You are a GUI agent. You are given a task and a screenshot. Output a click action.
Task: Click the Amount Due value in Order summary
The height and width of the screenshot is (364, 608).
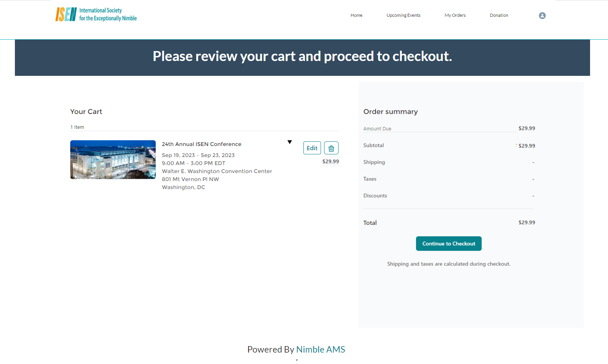click(x=526, y=128)
